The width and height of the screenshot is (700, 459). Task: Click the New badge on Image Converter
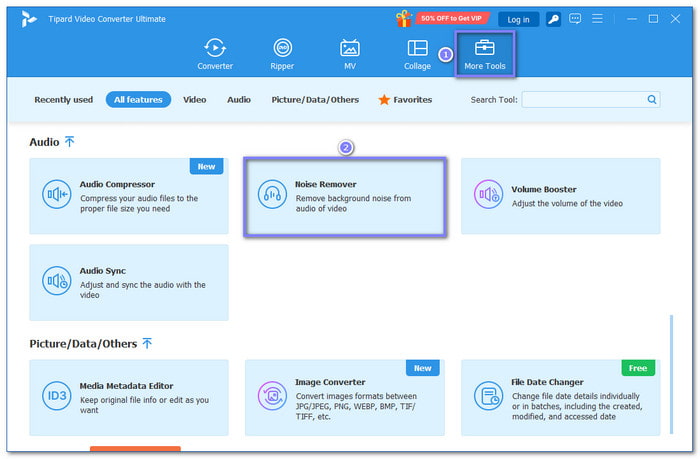point(422,368)
